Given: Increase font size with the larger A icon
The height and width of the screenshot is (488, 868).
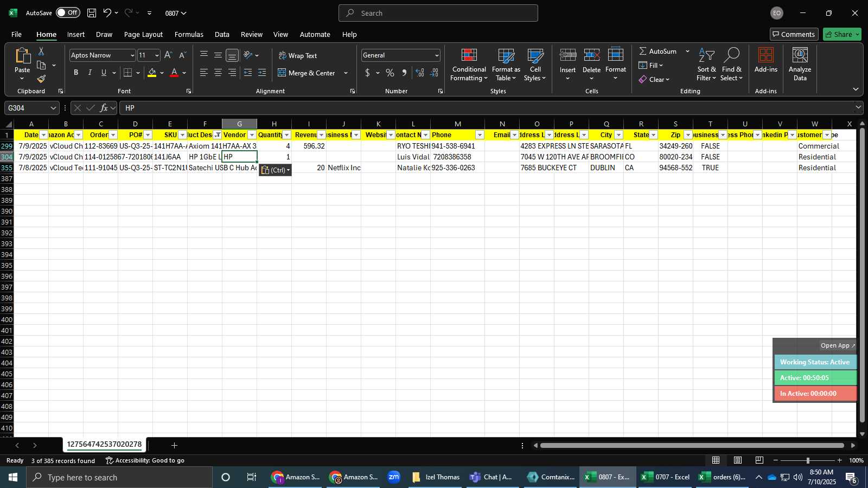Looking at the screenshot, I should 168,55.
